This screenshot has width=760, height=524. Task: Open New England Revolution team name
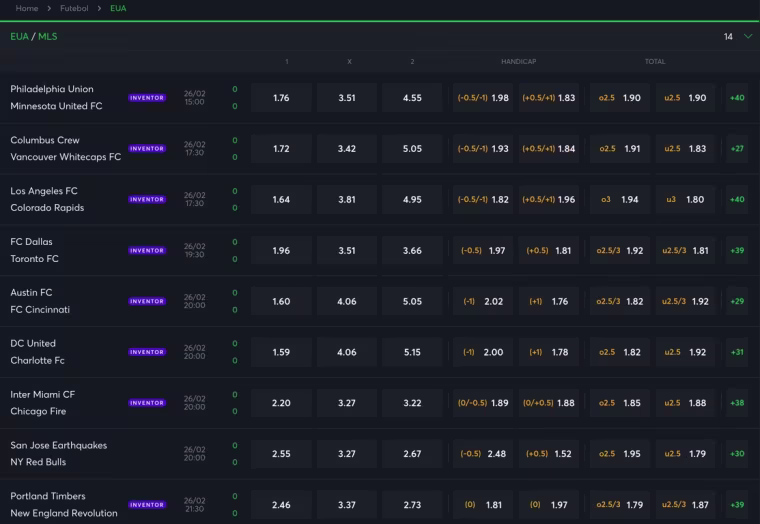click(x=64, y=513)
